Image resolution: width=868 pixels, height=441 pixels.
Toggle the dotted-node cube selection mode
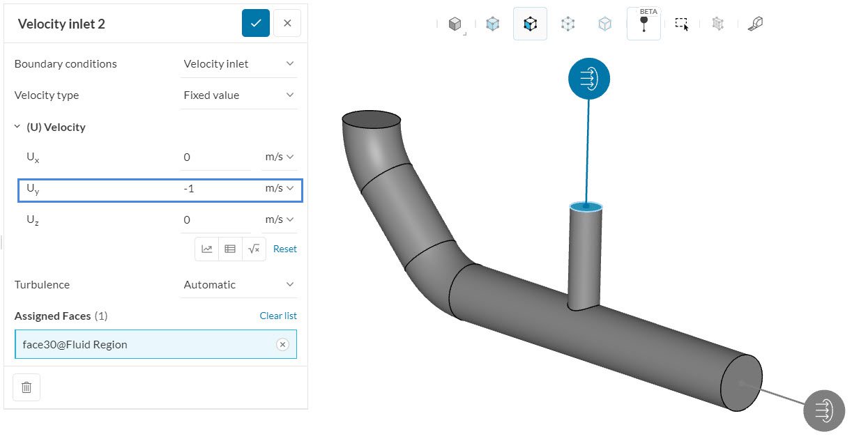568,24
